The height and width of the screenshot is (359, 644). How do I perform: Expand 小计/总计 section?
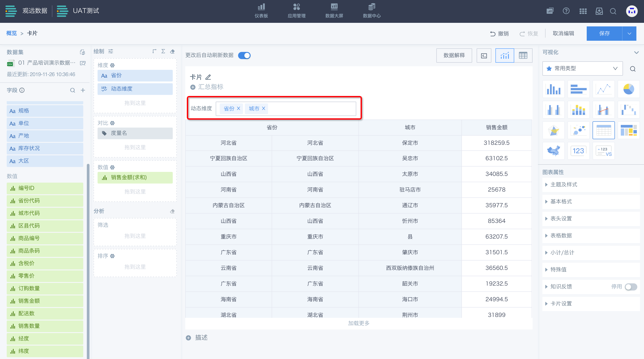tap(591, 252)
